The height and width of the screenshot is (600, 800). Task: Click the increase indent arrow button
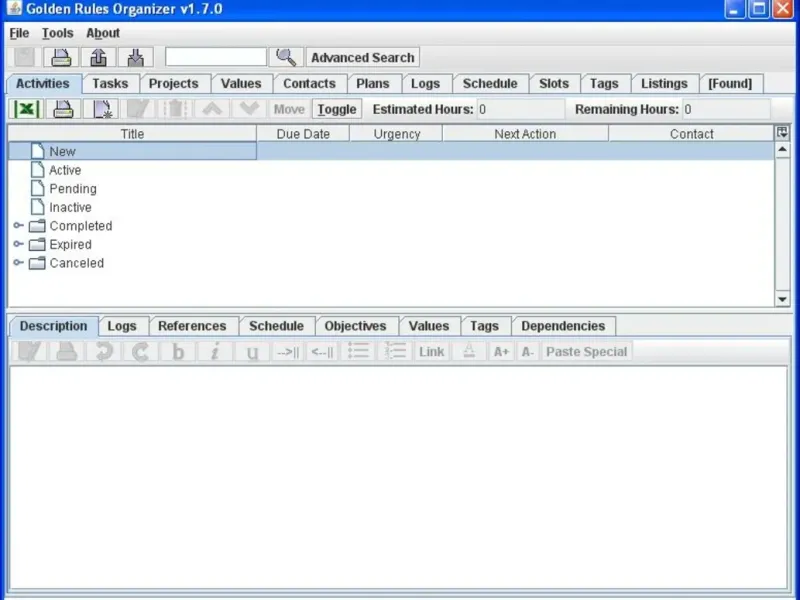288,352
